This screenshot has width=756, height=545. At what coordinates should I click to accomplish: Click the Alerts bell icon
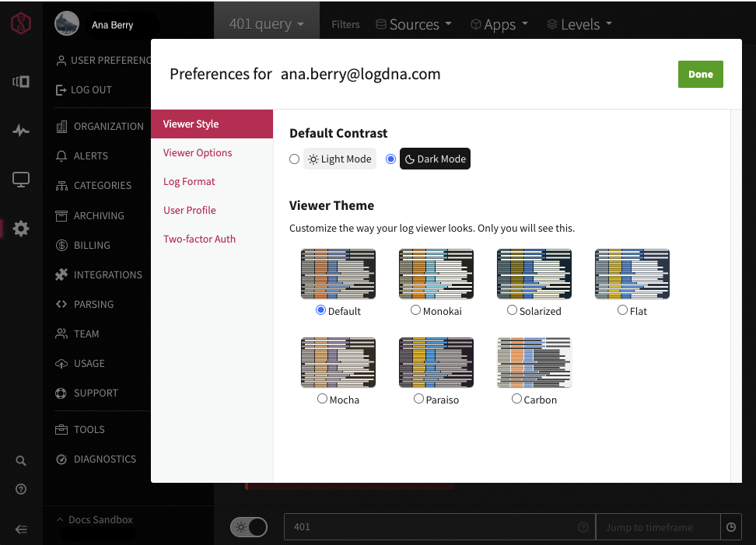61,156
